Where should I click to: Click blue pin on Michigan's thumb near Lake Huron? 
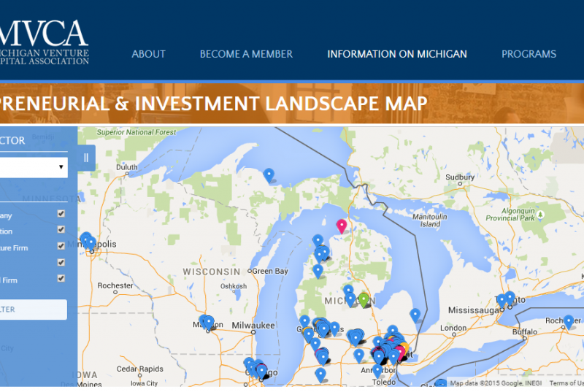click(x=415, y=315)
